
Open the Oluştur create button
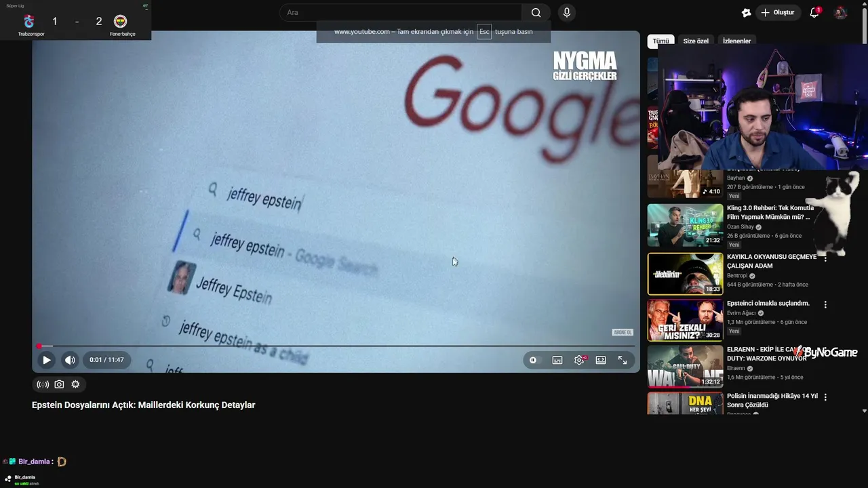(x=777, y=12)
